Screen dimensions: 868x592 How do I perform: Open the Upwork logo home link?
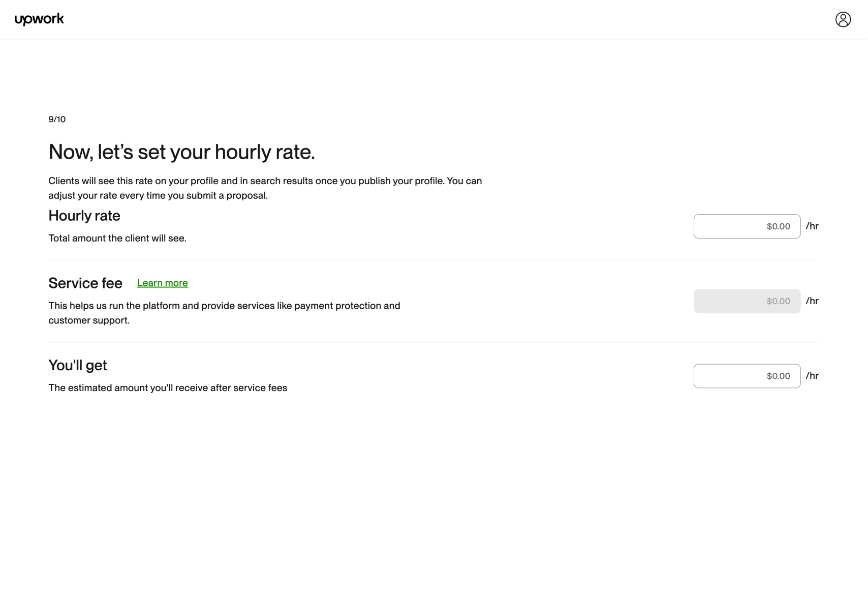tap(39, 19)
